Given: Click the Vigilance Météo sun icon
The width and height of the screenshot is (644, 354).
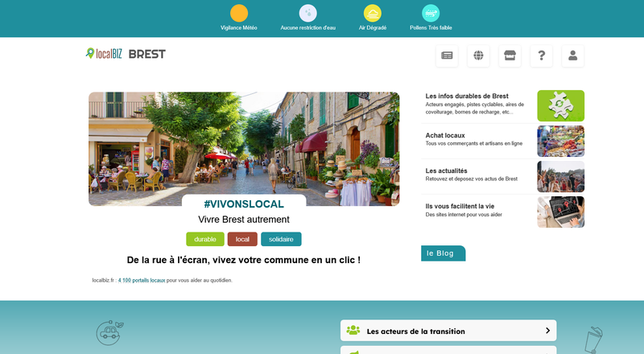Looking at the screenshot, I should pyautogui.click(x=239, y=13).
